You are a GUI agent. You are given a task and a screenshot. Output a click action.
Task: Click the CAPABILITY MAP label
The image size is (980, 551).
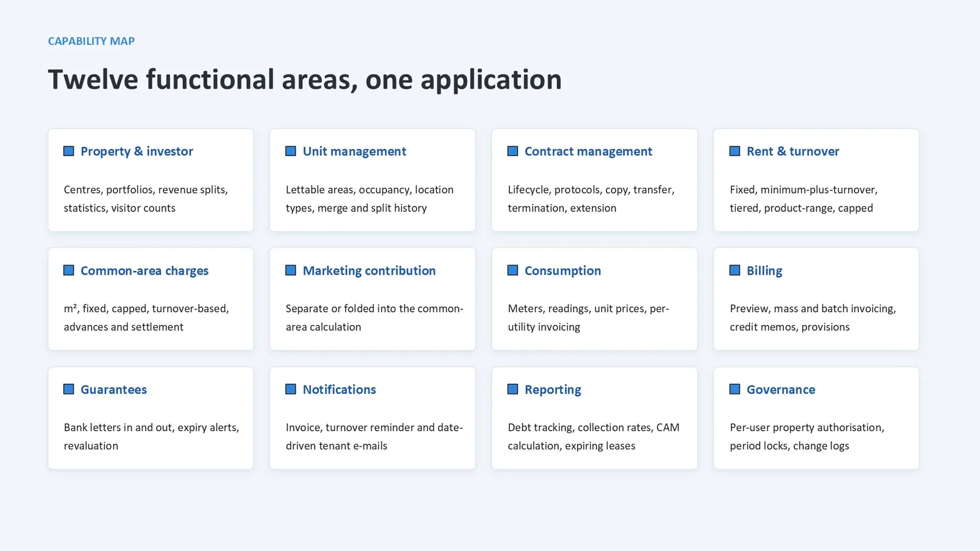point(91,41)
